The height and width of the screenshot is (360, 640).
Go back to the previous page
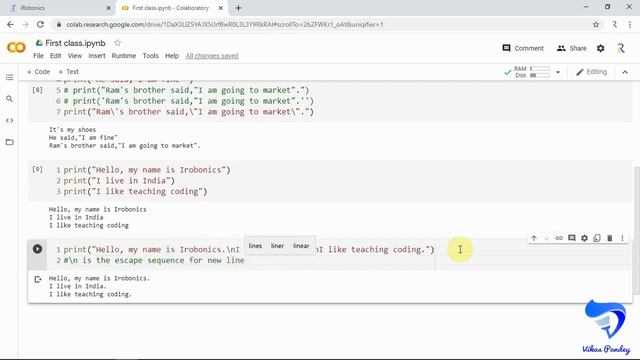click(x=10, y=24)
